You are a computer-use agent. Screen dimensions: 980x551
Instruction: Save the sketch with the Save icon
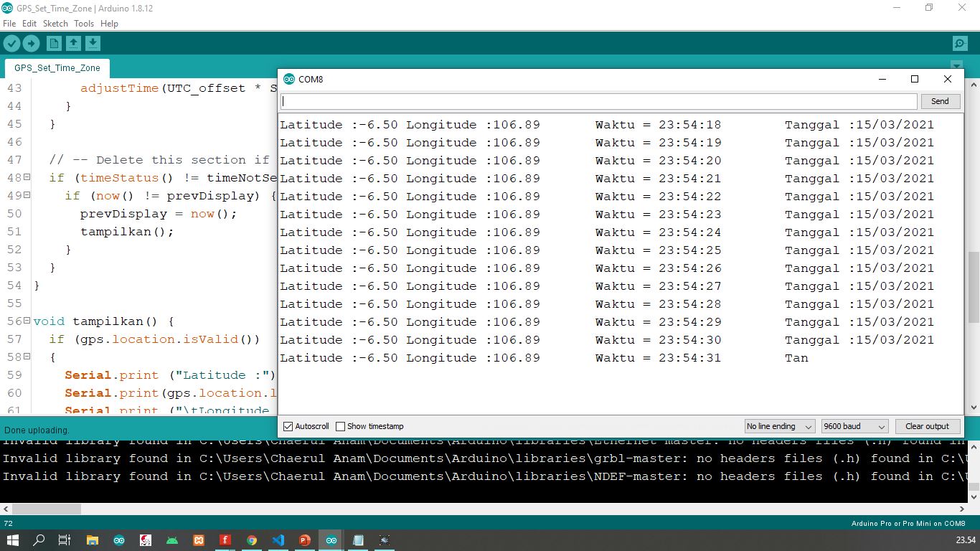(x=93, y=43)
